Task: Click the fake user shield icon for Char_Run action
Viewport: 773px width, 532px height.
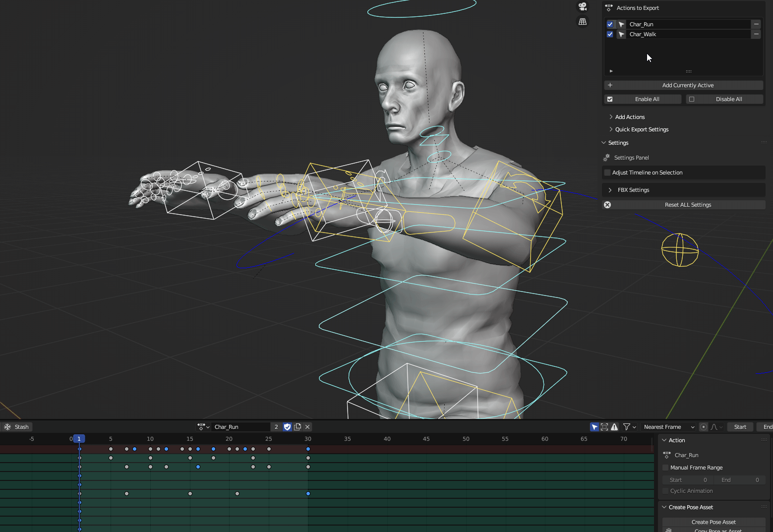Action: click(x=287, y=427)
